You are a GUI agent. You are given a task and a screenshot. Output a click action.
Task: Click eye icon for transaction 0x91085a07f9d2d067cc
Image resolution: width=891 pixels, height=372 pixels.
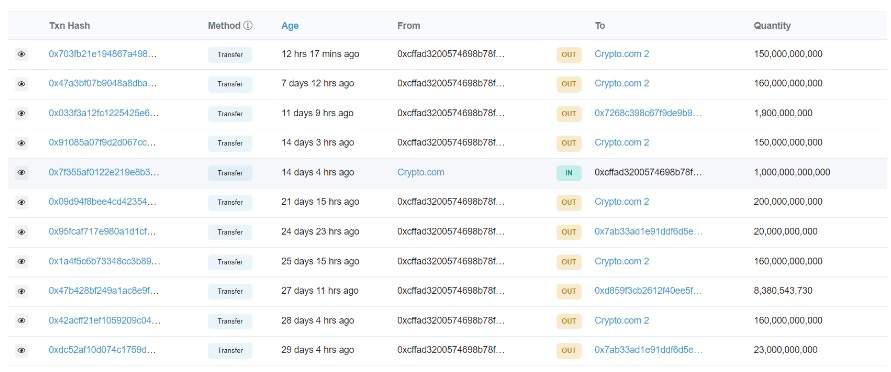click(x=22, y=143)
